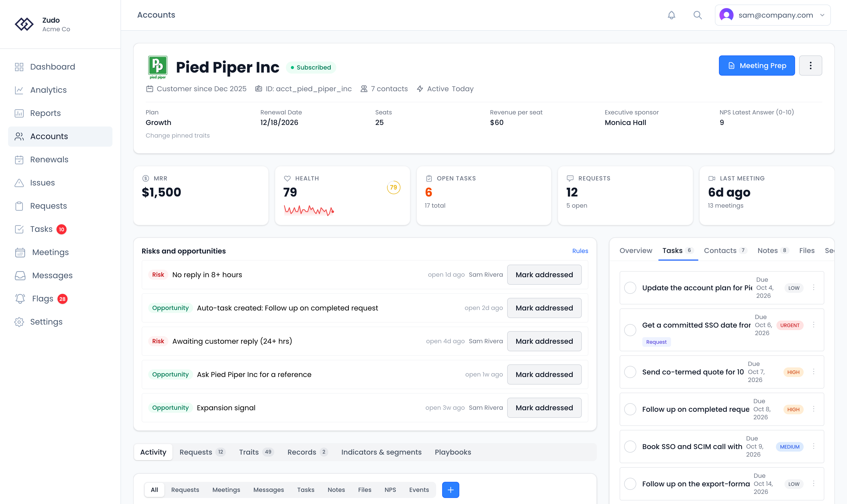Open the notifications bell
Viewport: 847px width, 504px height.
[671, 15]
